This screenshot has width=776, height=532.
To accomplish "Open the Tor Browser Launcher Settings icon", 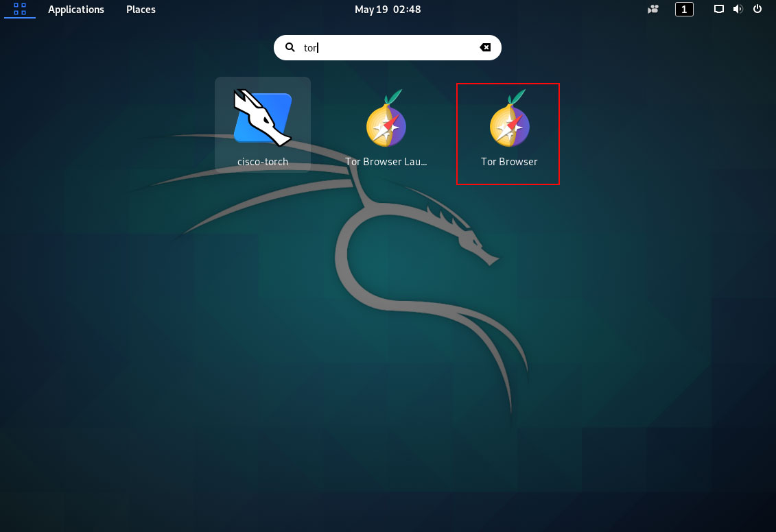I will coord(386,118).
